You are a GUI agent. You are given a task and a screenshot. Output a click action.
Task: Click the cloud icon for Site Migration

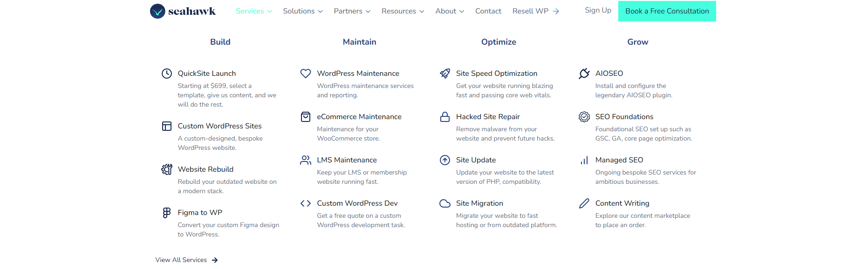tap(445, 203)
